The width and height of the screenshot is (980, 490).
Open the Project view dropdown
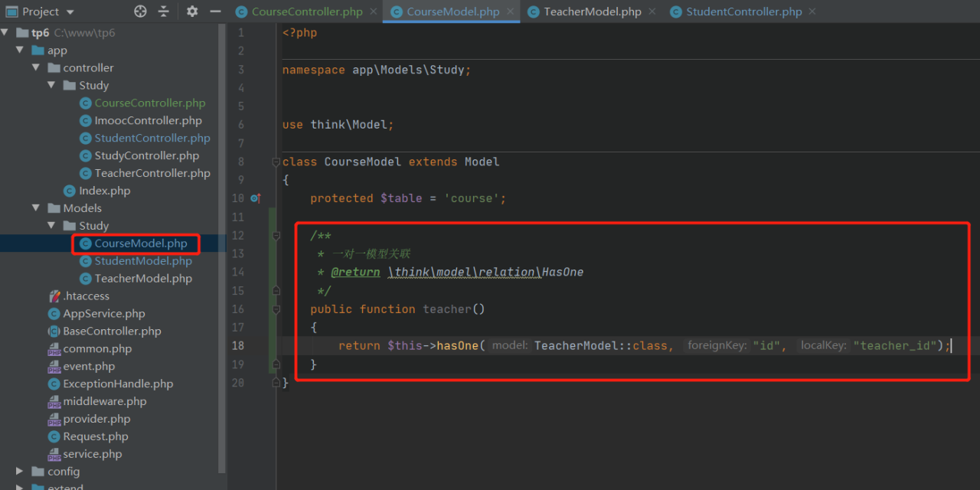pyautogui.click(x=70, y=11)
